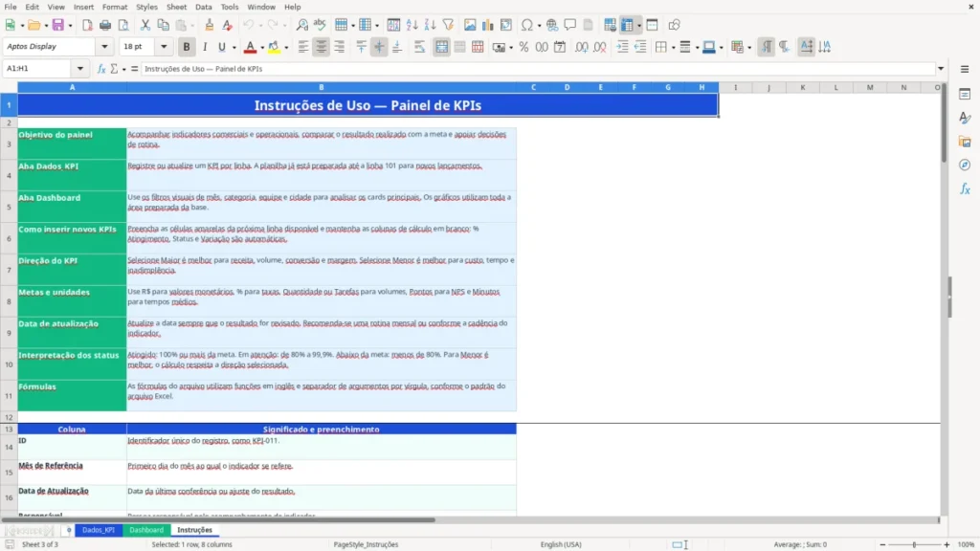Toggle Center Vertically alignment
This screenshot has height=551, width=980.
click(379, 47)
